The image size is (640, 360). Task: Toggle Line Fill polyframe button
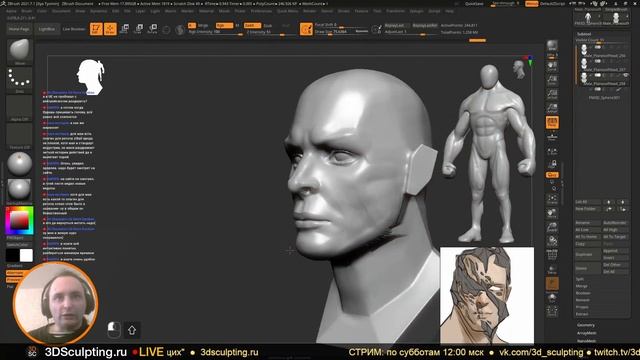552,254
